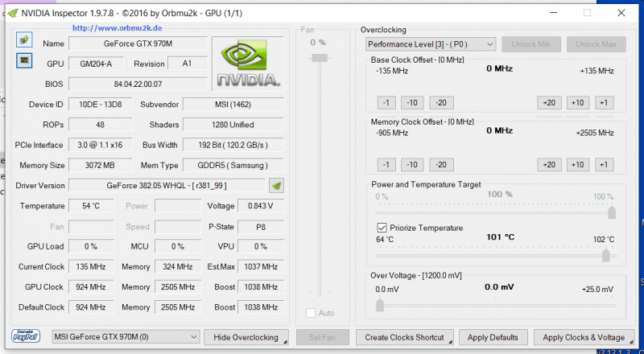This screenshot has width=644, height=354.
Task: Click the Current Clock value 135 MHz
Action: click(91, 267)
